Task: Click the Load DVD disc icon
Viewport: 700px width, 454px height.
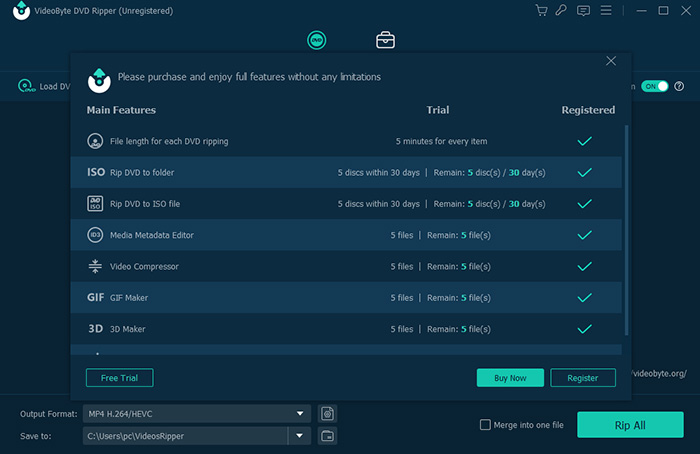Action: (x=26, y=86)
